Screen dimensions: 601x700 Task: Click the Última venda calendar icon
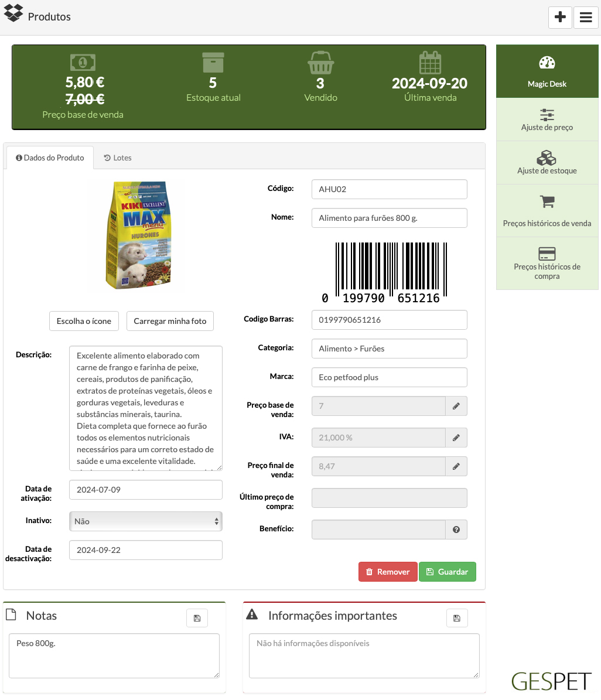(430, 63)
